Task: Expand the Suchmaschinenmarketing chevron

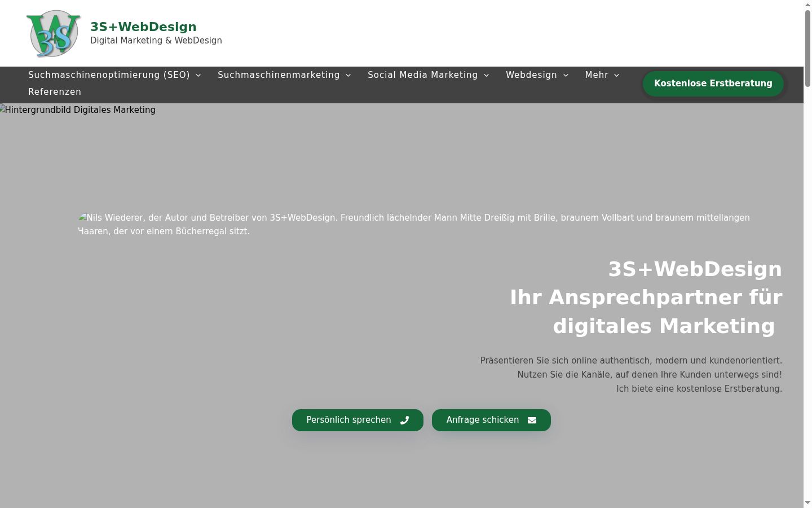Action: (x=348, y=75)
